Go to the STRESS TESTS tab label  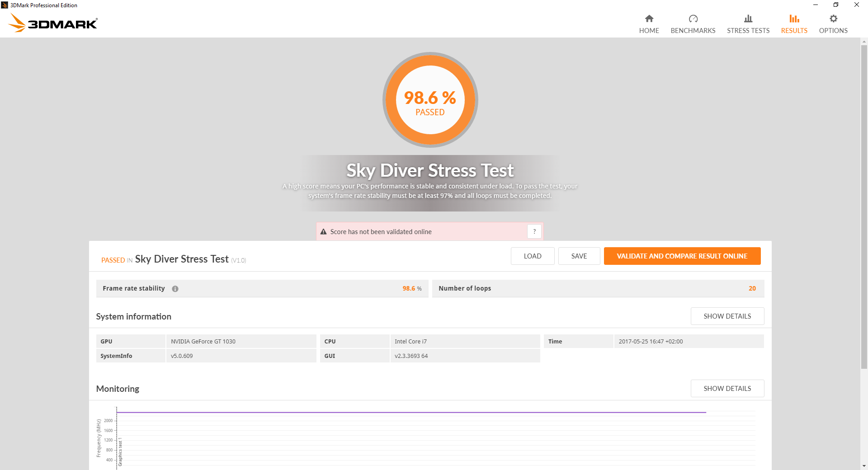point(748,31)
